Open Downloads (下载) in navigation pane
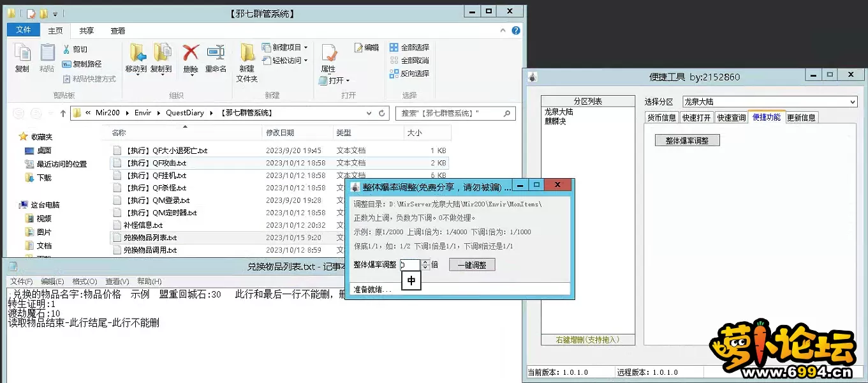Image resolution: width=868 pixels, height=383 pixels. [x=38, y=177]
